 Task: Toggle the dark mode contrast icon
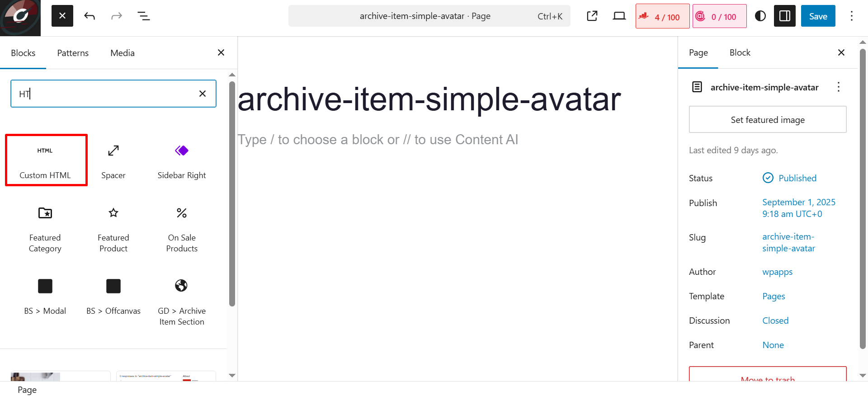pyautogui.click(x=760, y=16)
